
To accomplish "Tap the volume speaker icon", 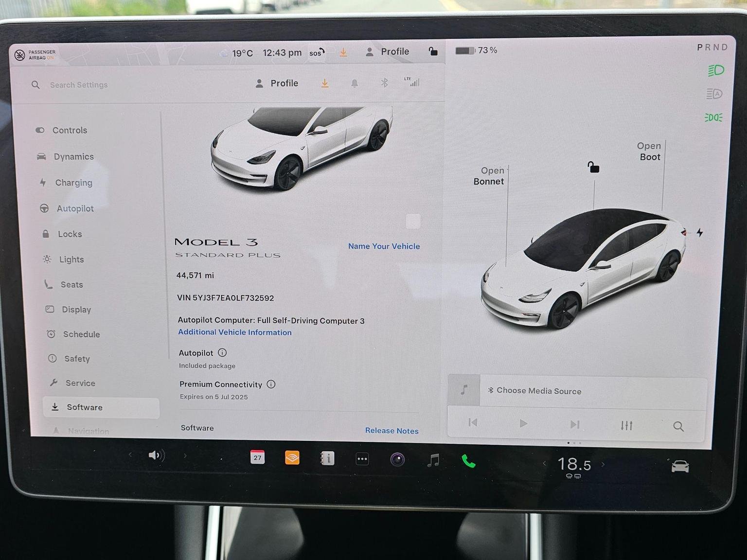I will (156, 455).
